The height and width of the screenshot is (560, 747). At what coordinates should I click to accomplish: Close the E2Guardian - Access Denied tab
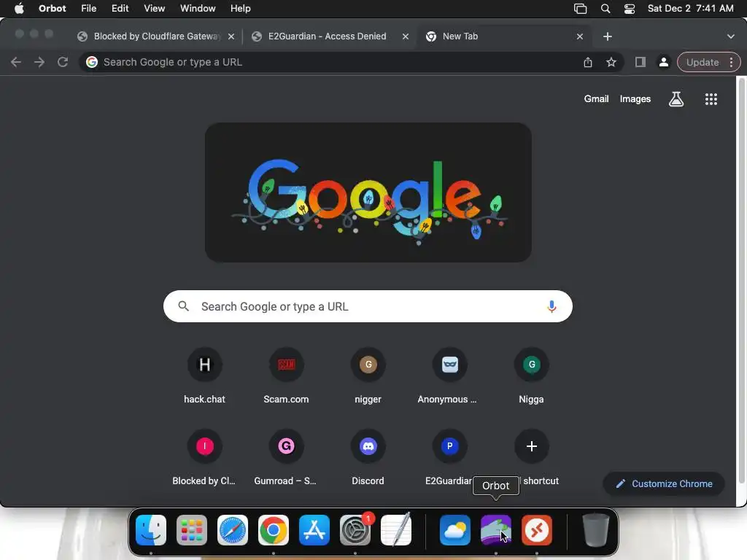(x=406, y=36)
